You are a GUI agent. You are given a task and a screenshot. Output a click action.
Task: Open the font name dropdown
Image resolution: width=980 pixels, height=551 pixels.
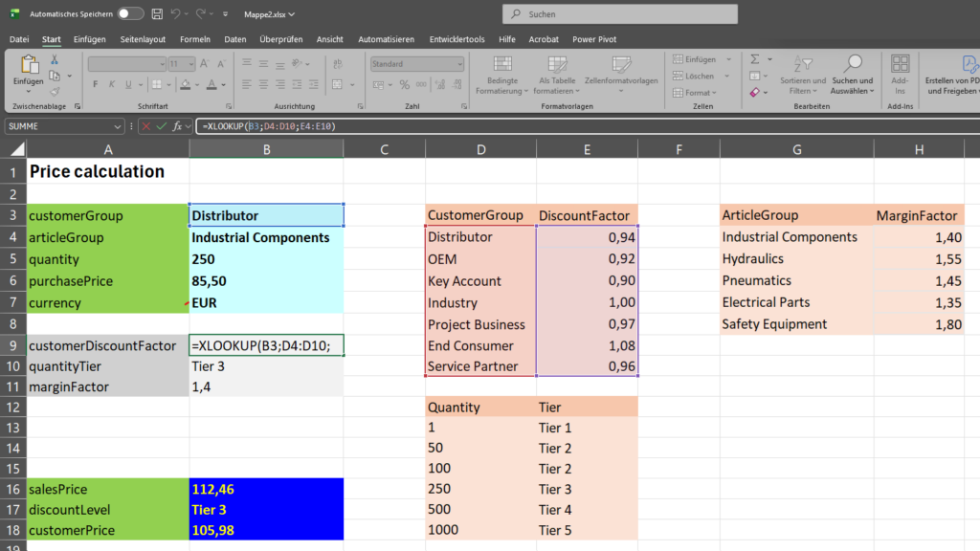(x=162, y=64)
